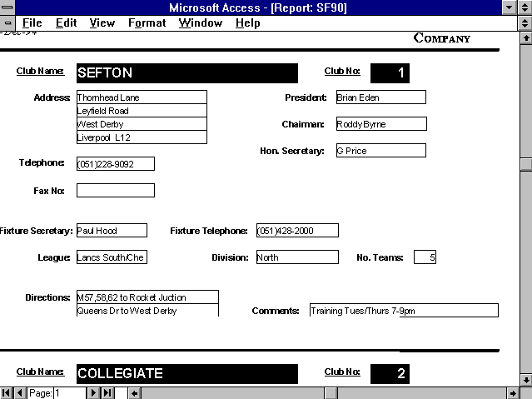The image size is (532, 399).
Task: Click the page number field
Action: (70, 393)
